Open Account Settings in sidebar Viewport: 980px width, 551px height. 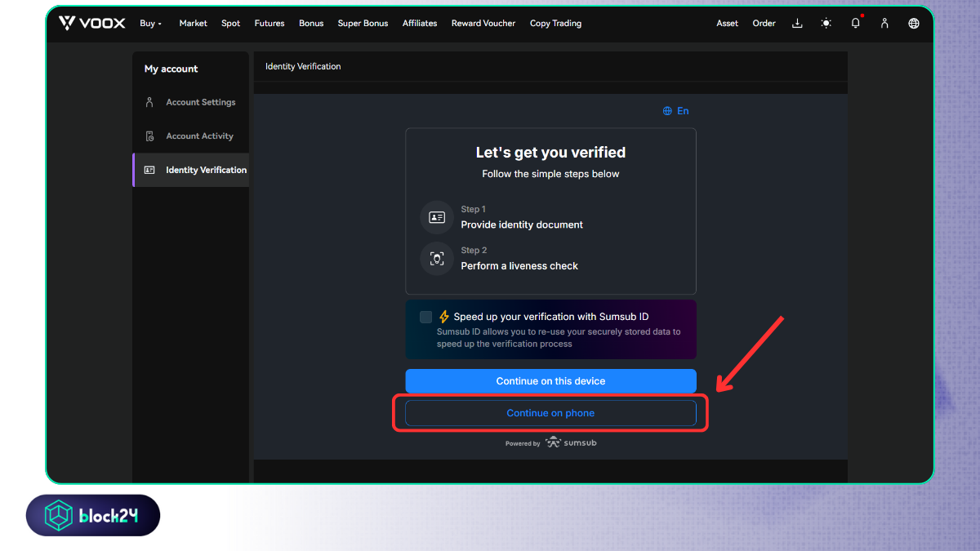[190, 103]
